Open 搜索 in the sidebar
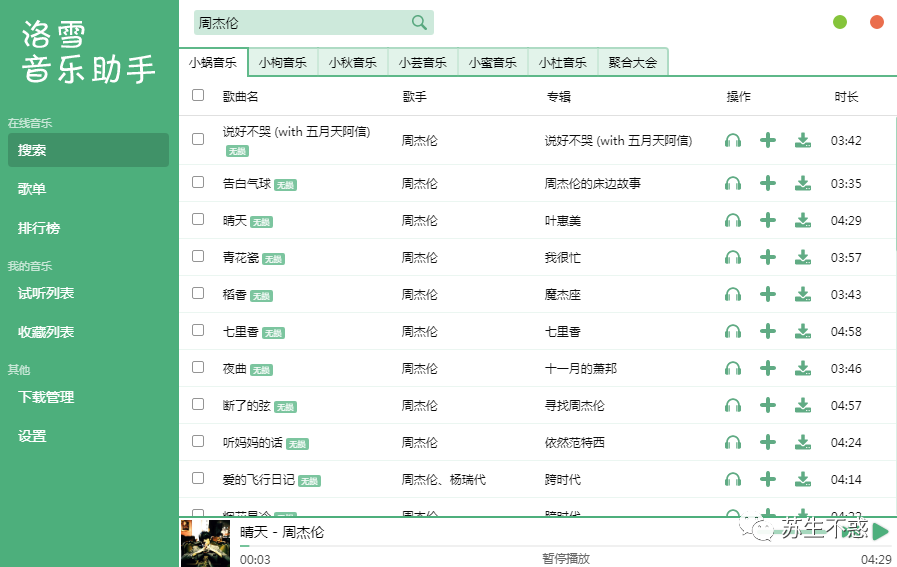This screenshot has width=897, height=567. click(x=88, y=150)
